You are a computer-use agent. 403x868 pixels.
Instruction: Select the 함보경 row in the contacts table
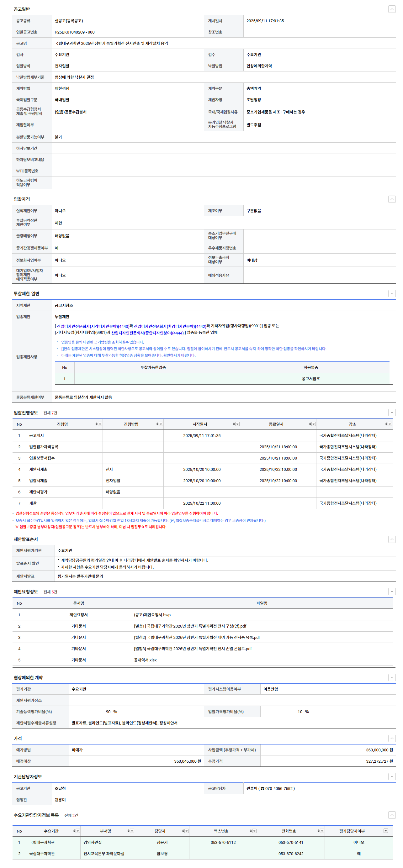[x=162, y=854]
